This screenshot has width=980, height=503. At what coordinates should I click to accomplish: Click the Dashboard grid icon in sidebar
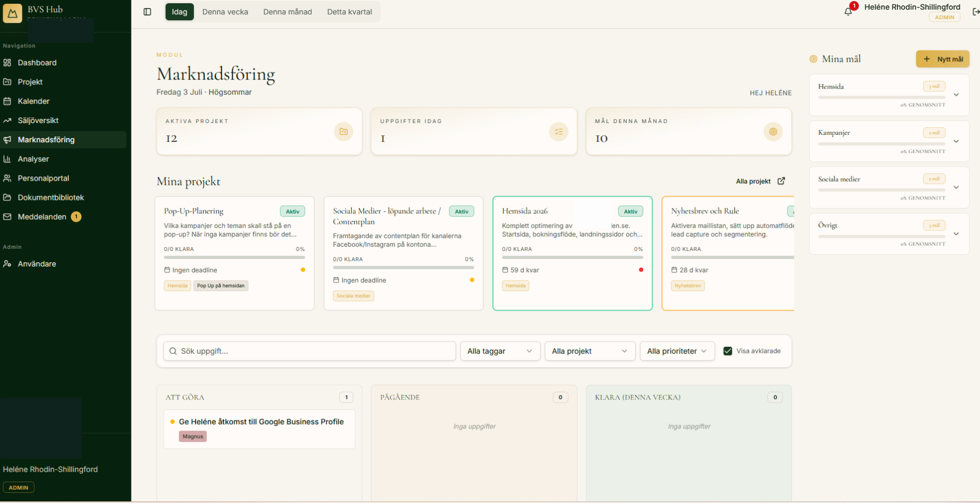(x=7, y=62)
